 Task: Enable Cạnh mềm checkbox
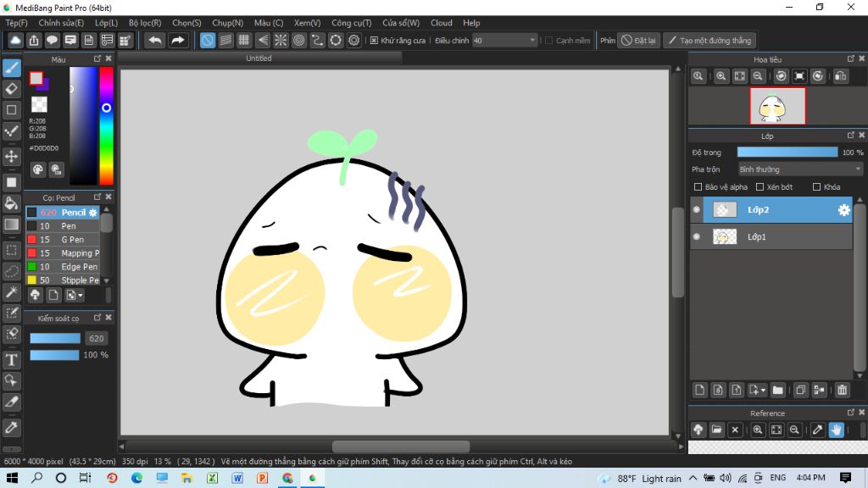pos(549,41)
